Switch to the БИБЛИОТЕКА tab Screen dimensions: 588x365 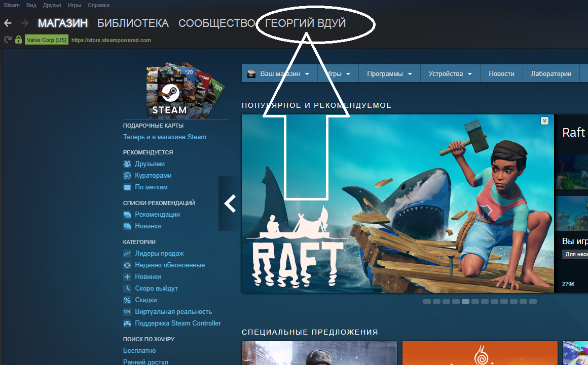[133, 23]
